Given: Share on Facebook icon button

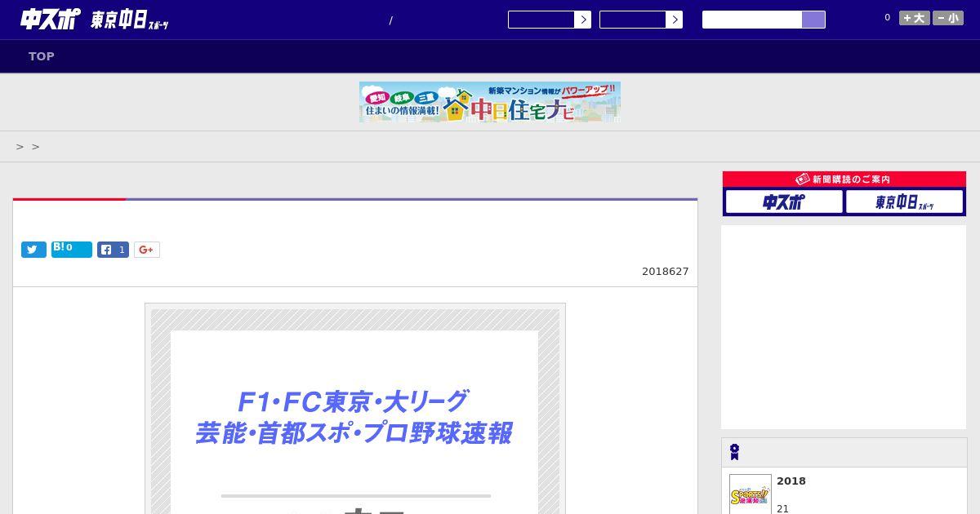Looking at the screenshot, I should coord(113,250).
